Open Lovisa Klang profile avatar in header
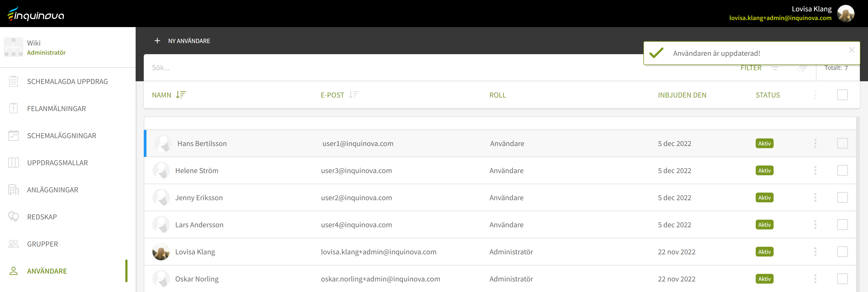The image size is (868, 292). tap(845, 14)
